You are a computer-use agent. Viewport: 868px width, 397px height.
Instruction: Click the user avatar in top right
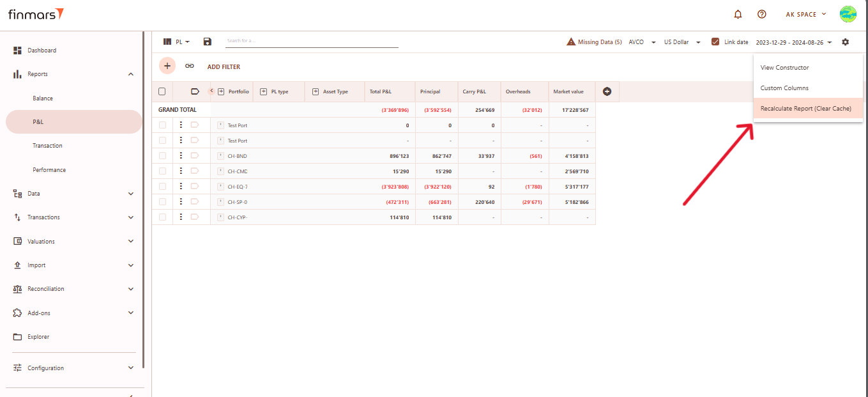coord(848,14)
